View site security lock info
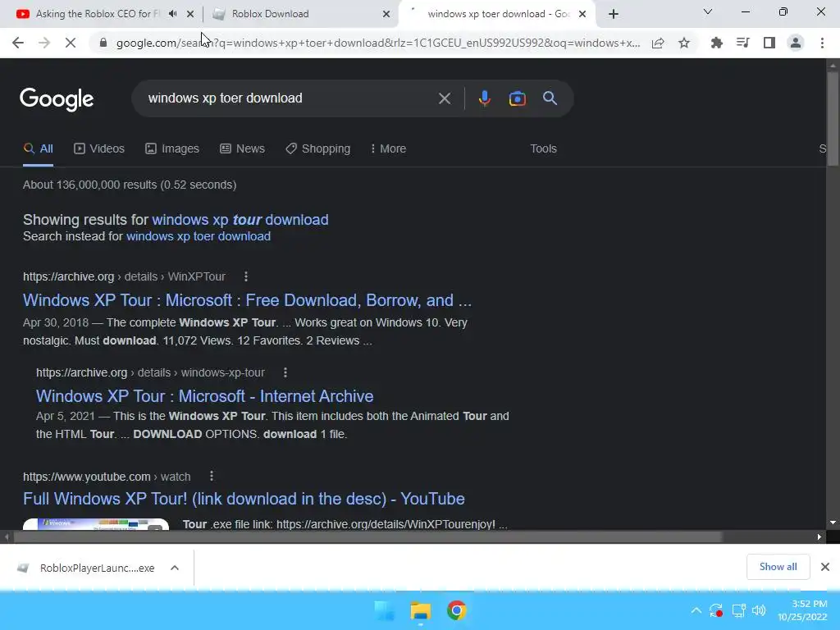Viewport: 840px width, 630px height. [x=103, y=43]
